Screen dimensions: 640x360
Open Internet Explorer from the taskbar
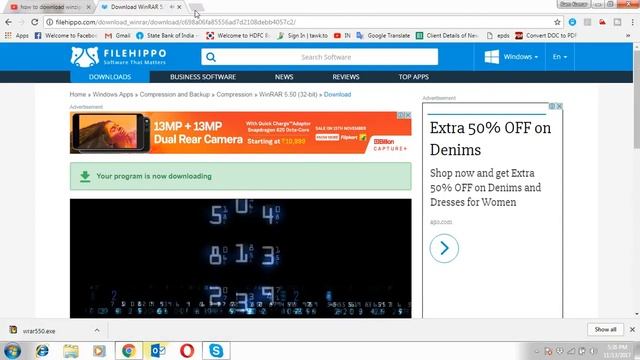point(42,351)
